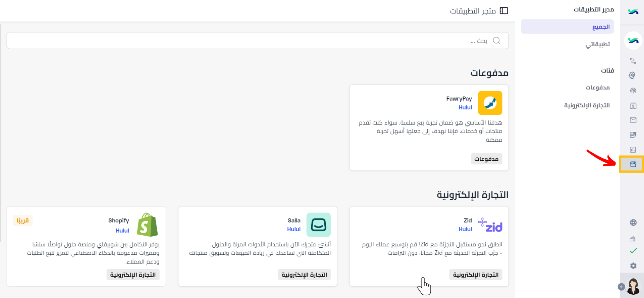Screen dimensions: 644x298
Task: Open the FawryPay app title
Action: 459,99
